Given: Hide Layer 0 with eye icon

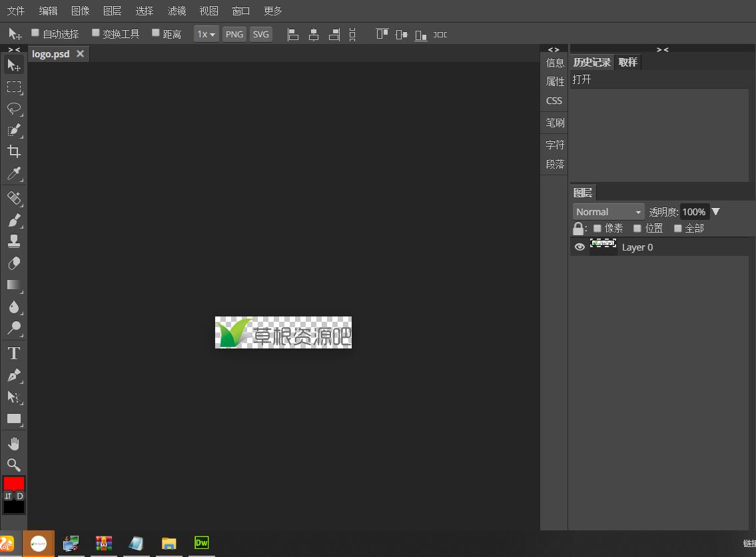Looking at the screenshot, I should pos(579,247).
